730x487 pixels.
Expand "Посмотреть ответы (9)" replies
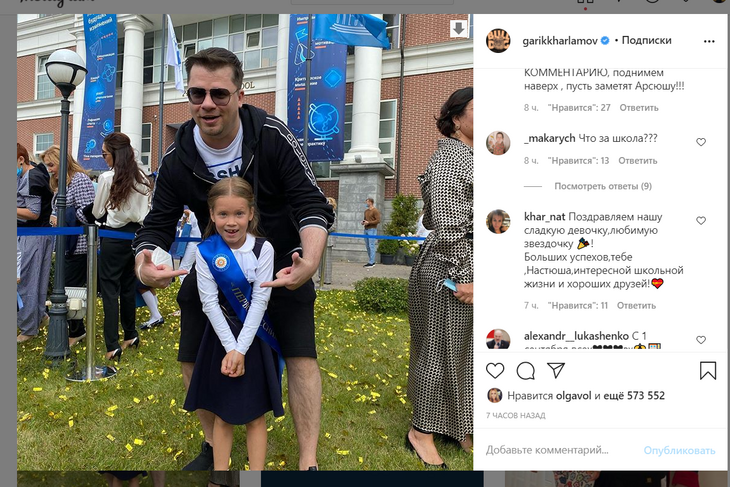[602, 186]
